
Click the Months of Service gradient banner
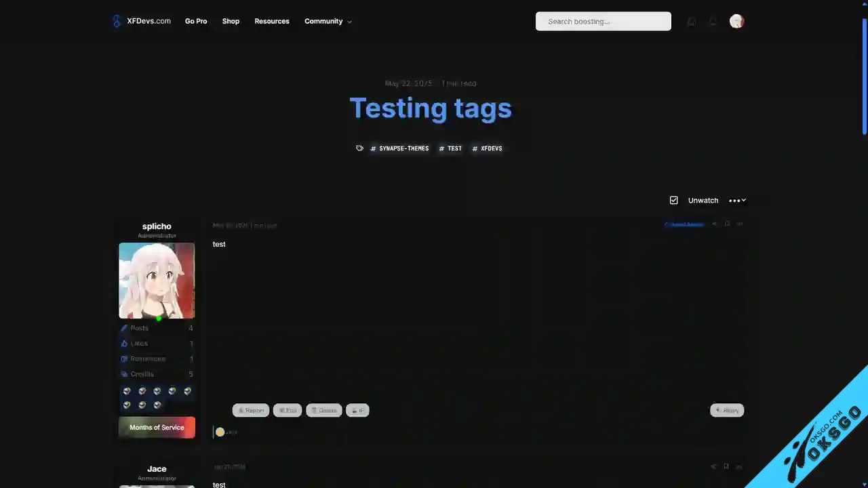(x=157, y=428)
